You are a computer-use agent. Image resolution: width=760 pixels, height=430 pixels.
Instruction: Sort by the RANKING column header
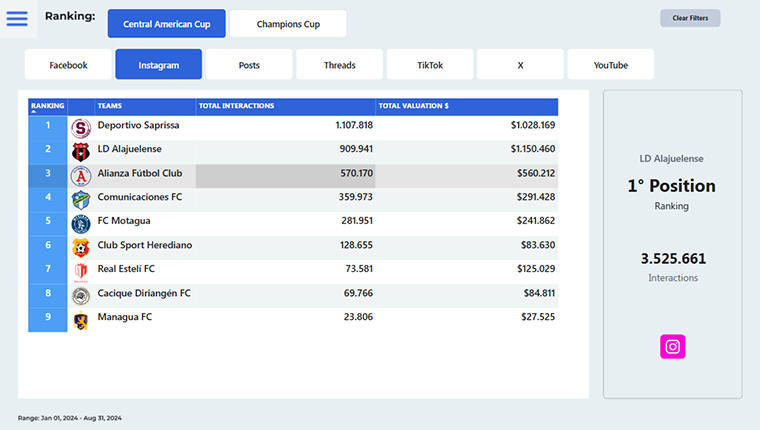click(48, 106)
